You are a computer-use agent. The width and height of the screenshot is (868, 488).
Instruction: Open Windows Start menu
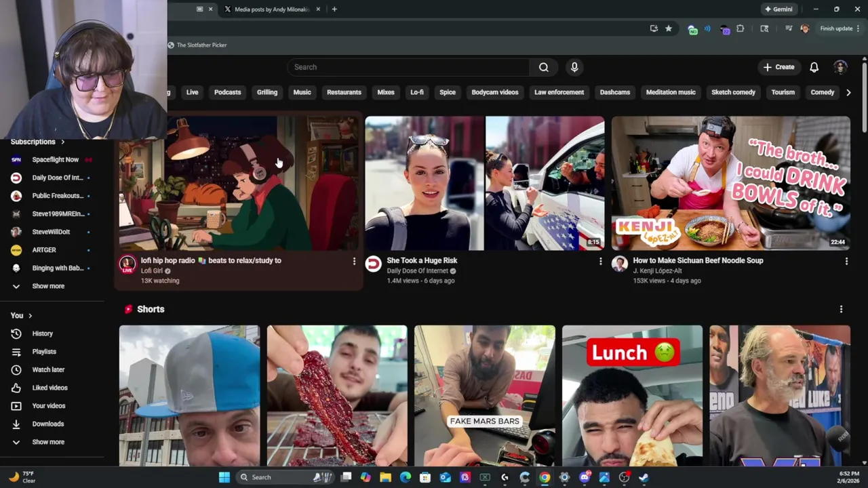[x=224, y=477]
